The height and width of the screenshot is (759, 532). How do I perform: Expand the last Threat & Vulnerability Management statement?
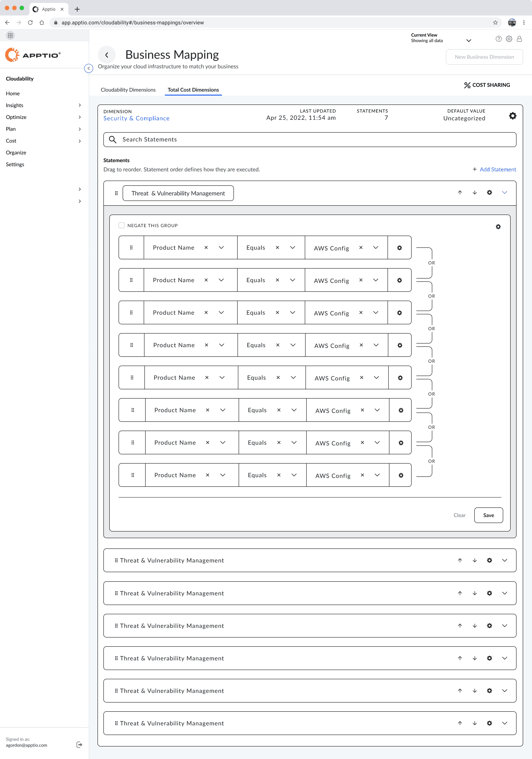click(x=505, y=723)
